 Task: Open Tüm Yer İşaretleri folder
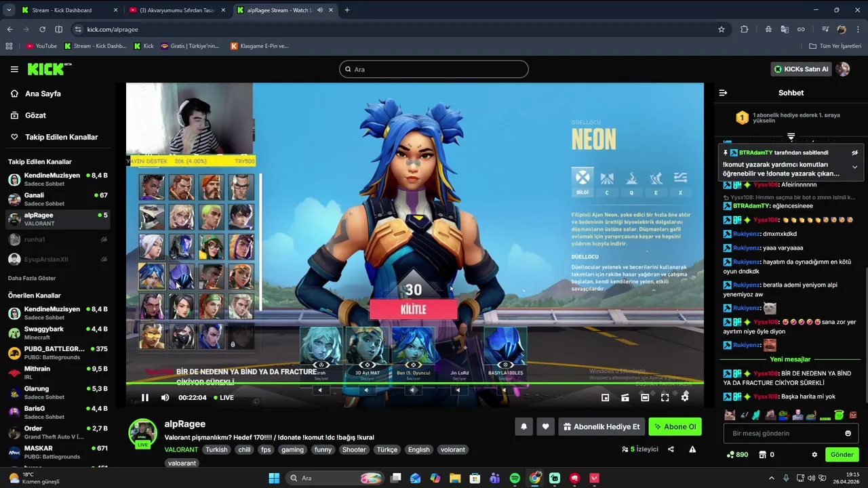[x=835, y=46]
